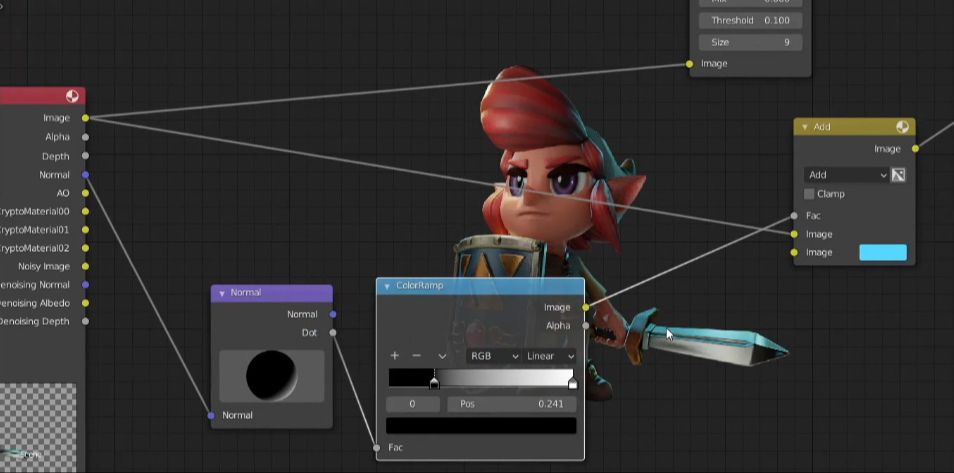Viewport: 954px width, 473px height.
Task: Remove color stop with minus button
Action: (416, 356)
